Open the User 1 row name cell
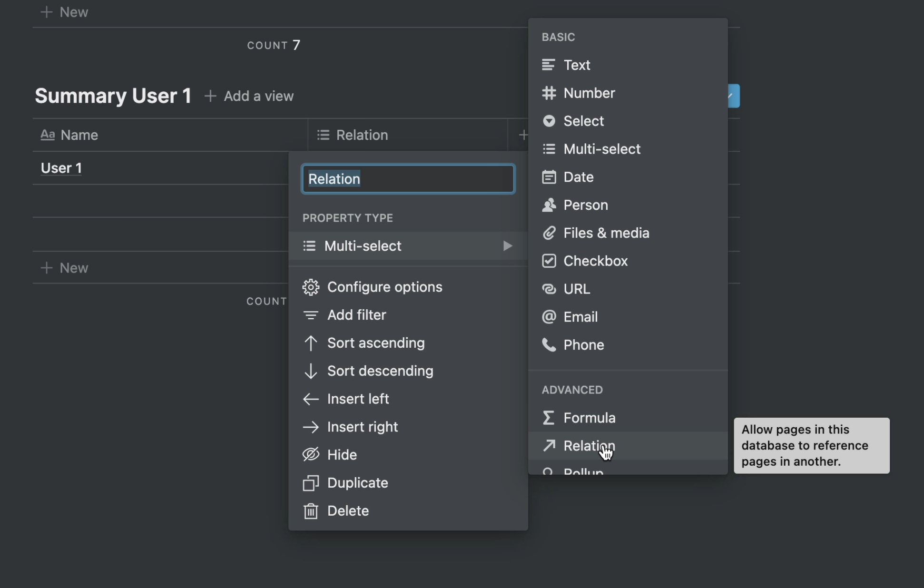This screenshot has width=924, height=588. click(x=61, y=168)
